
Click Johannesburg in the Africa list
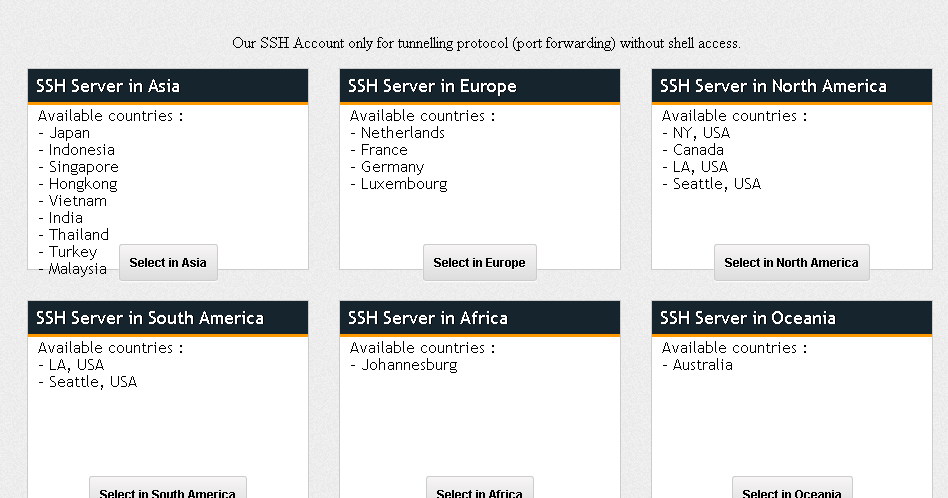(x=409, y=365)
